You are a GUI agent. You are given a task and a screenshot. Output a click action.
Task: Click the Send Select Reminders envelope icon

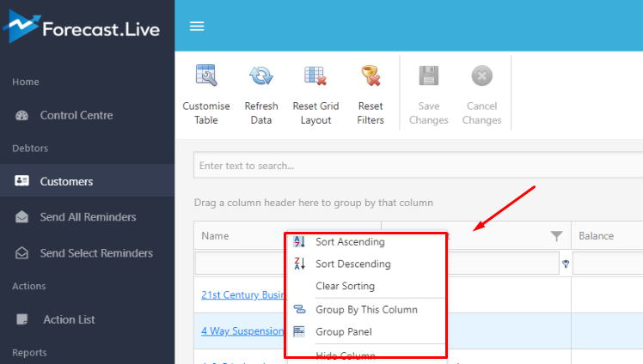point(21,253)
